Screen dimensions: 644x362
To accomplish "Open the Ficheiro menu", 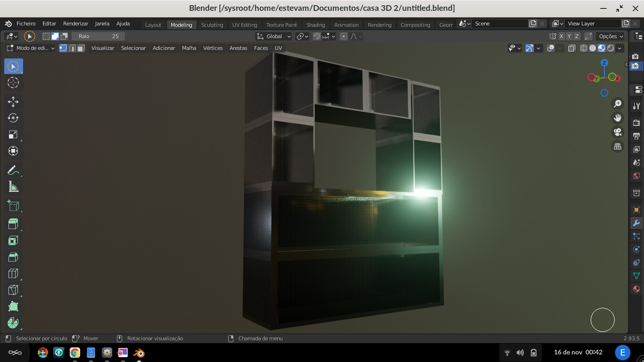I will point(25,24).
